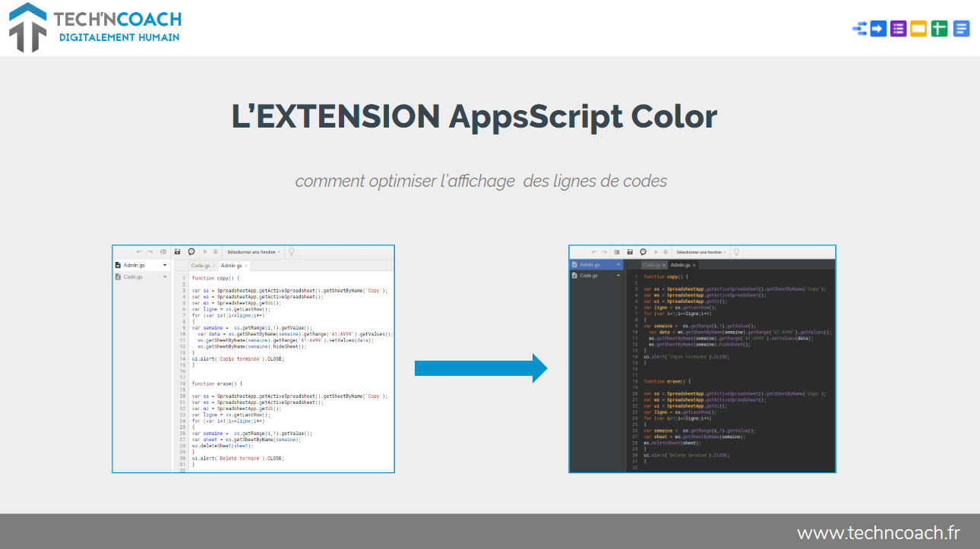Open the dark-theme editor screenshot thumbnail
The height and width of the screenshot is (549, 980).
(703, 359)
